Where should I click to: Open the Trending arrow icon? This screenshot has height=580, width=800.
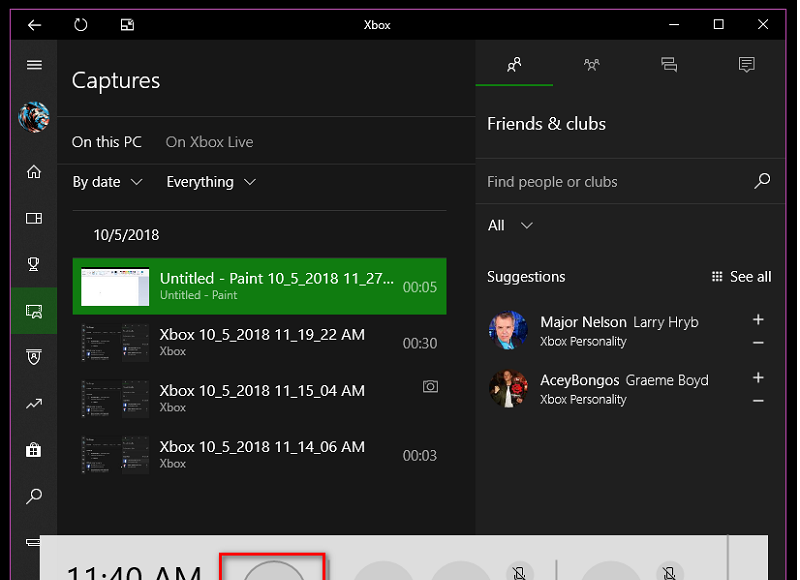tap(34, 404)
